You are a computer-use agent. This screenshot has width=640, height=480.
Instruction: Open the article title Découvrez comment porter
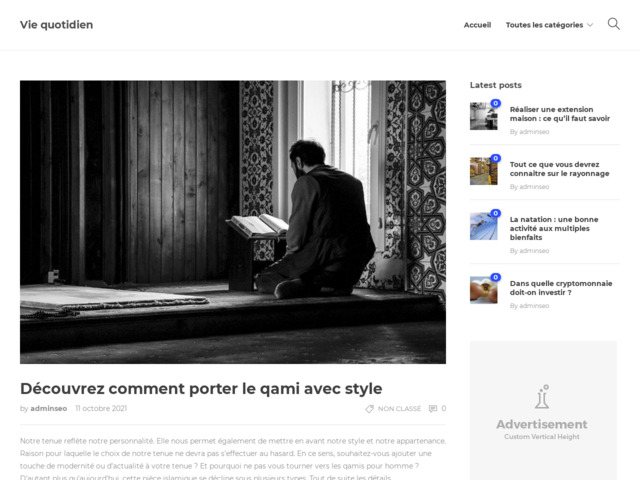click(201, 389)
